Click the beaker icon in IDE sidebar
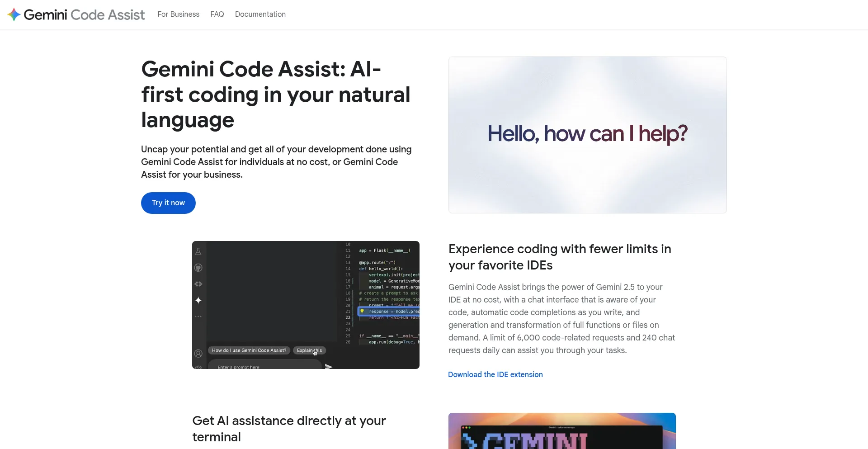 pyautogui.click(x=198, y=251)
